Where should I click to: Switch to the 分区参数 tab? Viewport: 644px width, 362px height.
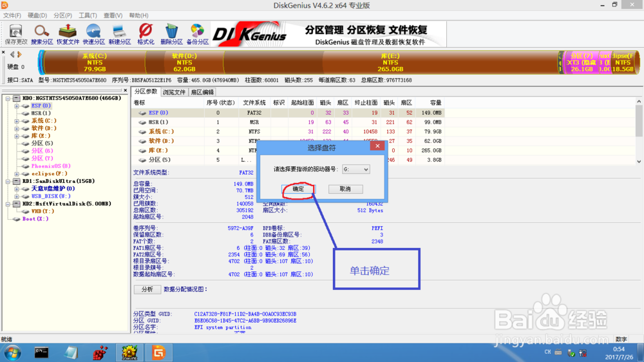tap(146, 91)
